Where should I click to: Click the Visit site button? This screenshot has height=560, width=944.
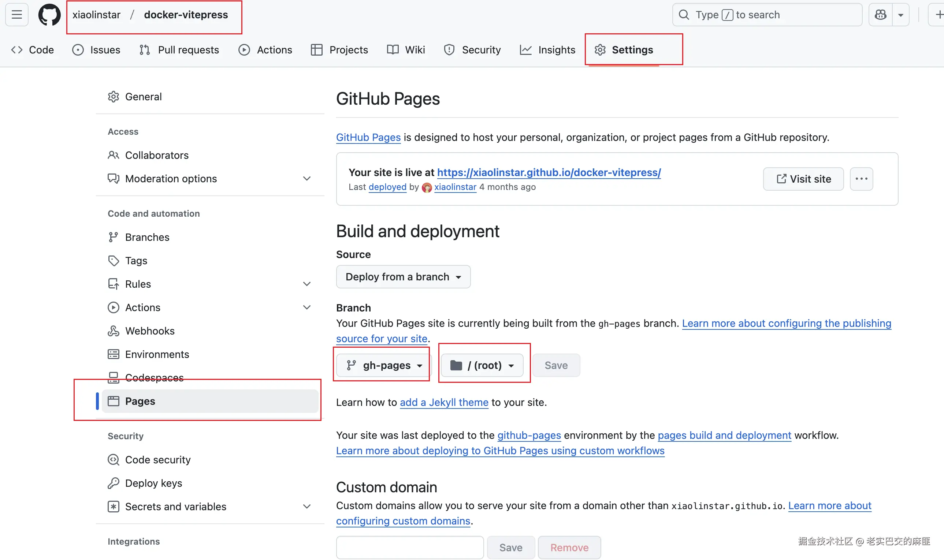(803, 179)
